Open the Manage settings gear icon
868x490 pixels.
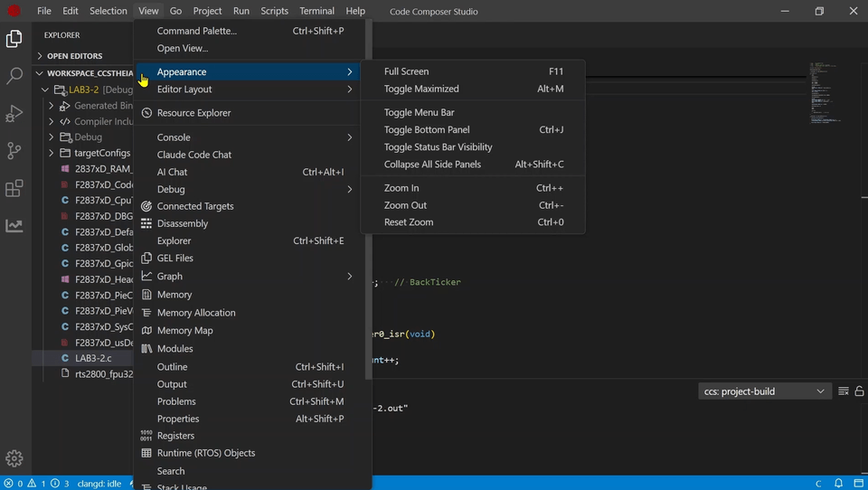(x=14, y=458)
